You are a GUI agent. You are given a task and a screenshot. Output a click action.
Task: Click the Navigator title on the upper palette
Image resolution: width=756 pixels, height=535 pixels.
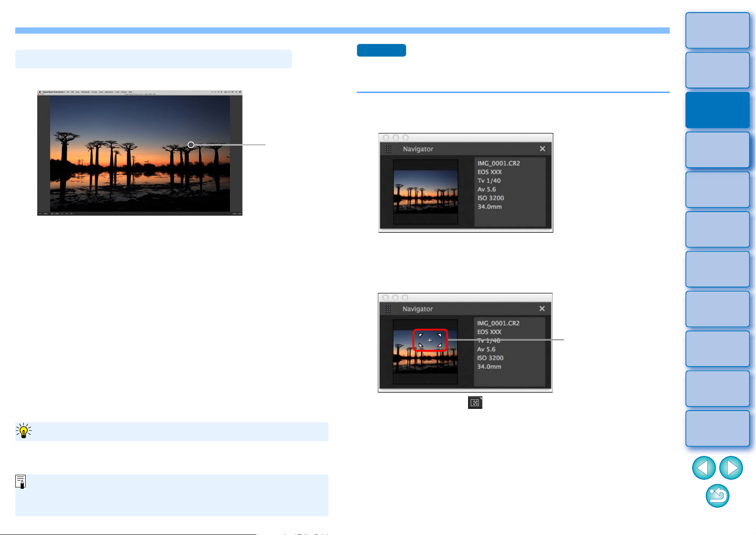(418, 149)
